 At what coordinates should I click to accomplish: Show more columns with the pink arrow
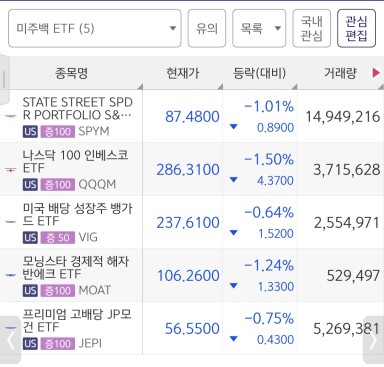376,73
